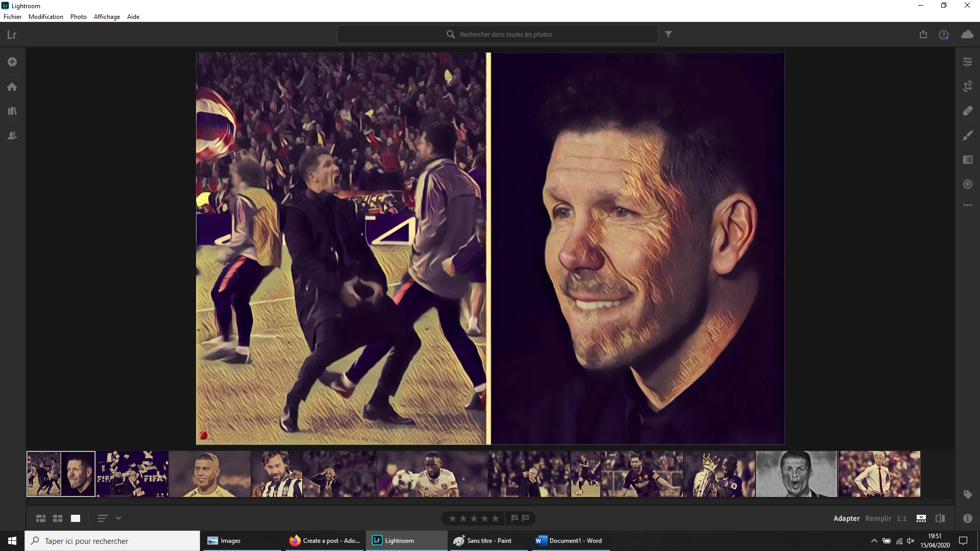Select the Crop and rotate tool
Screen dimensions: 980x551
(967, 86)
